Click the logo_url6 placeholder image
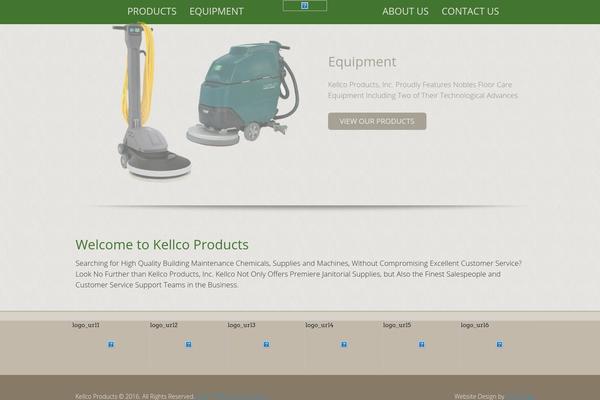 pyautogui.click(x=499, y=344)
